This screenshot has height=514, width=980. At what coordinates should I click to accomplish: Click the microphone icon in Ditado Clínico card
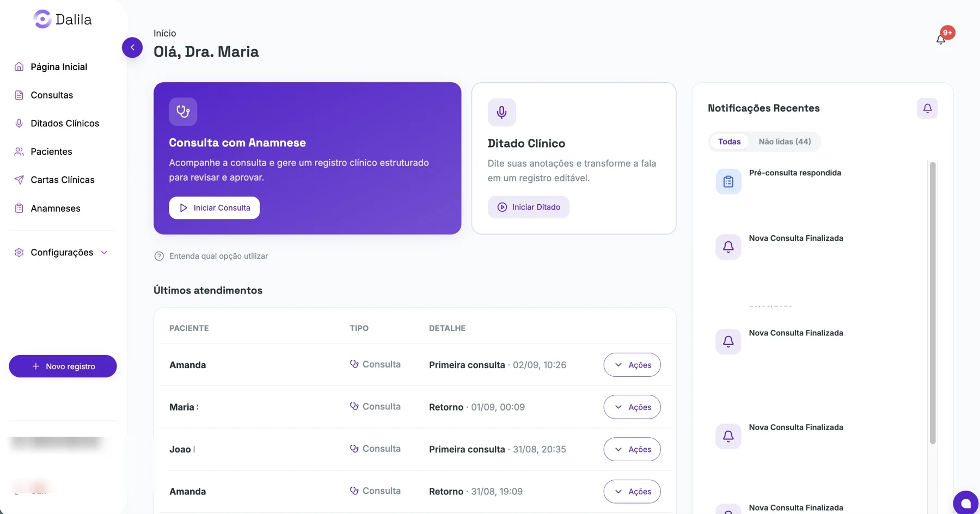[x=501, y=112]
